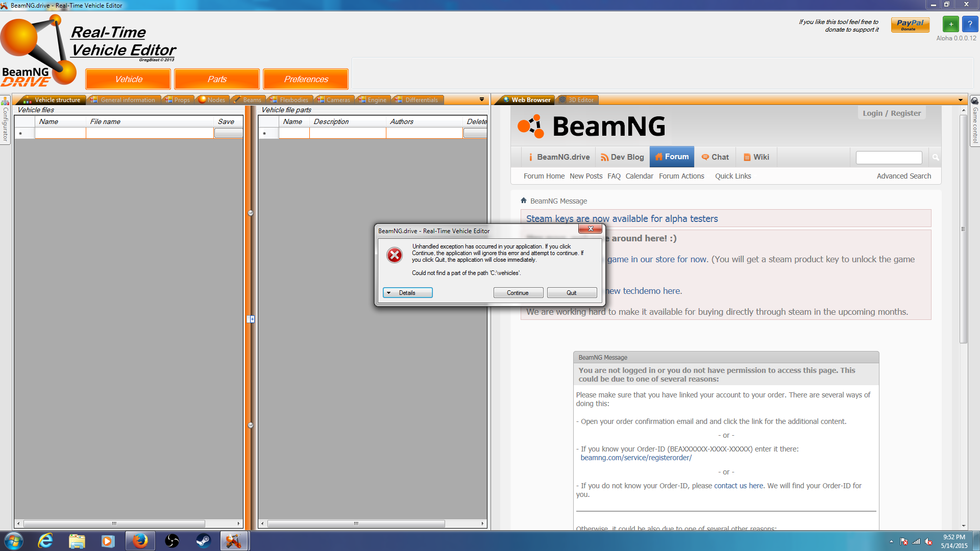
Task: Click the forum search input field
Action: 889,158
